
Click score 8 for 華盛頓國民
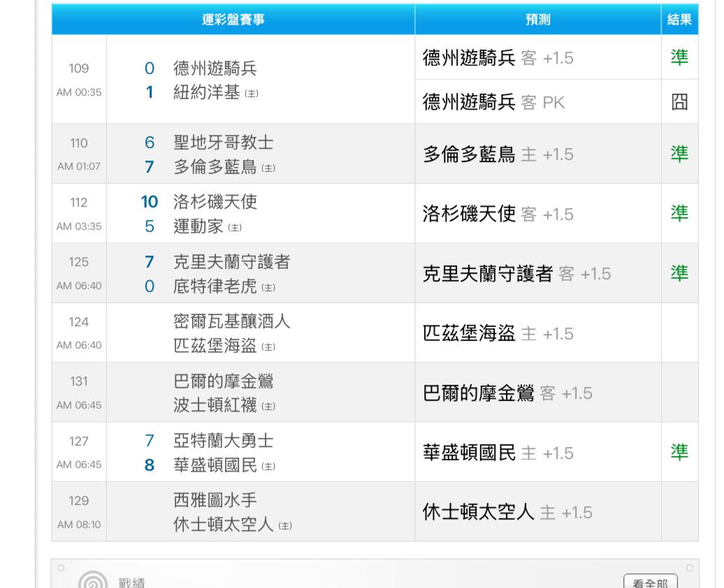click(149, 465)
